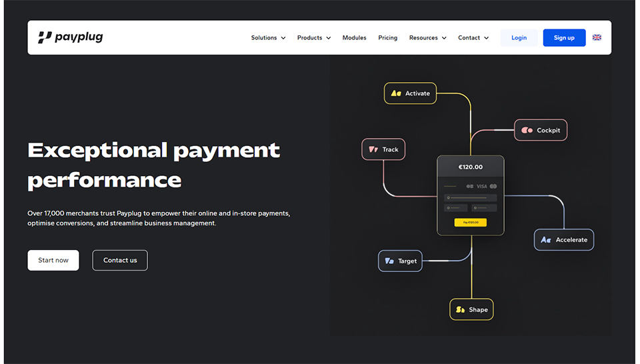Click the pink Track shape icon
Image resolution: width=640 pixels, height=364 pixels.
click(x=373, y=149)
